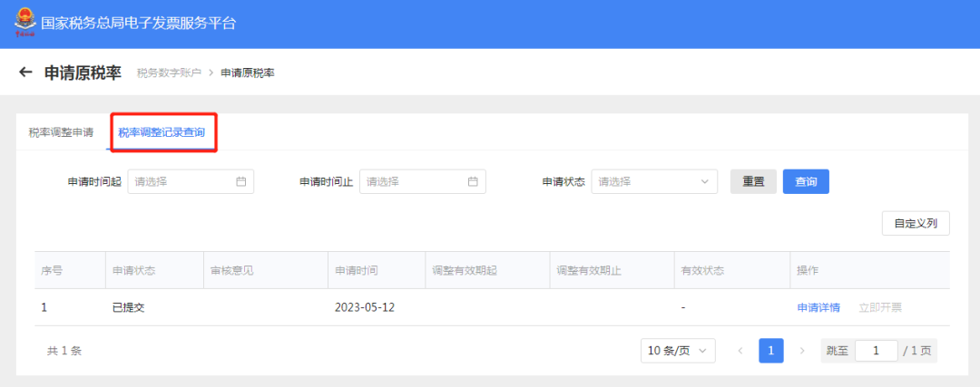Switch to 税率调整申请 tab
Screen dimensions: 980x387
tap(61, 132)
